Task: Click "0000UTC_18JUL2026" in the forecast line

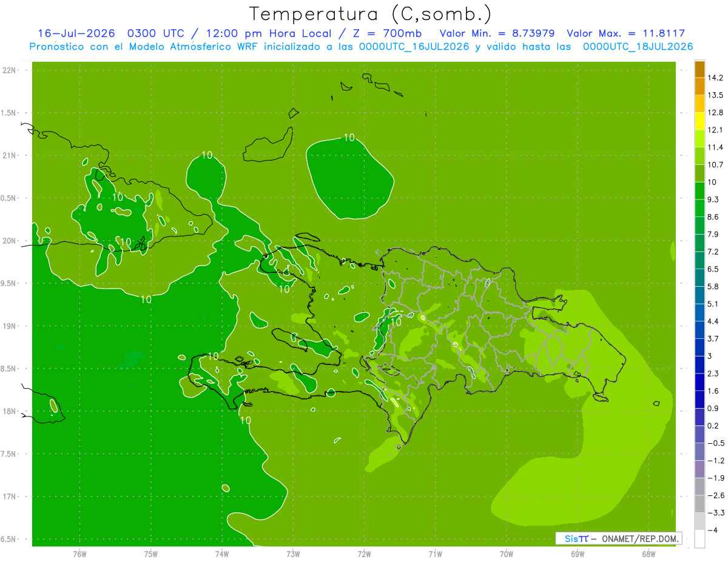Action: (638, 47)
